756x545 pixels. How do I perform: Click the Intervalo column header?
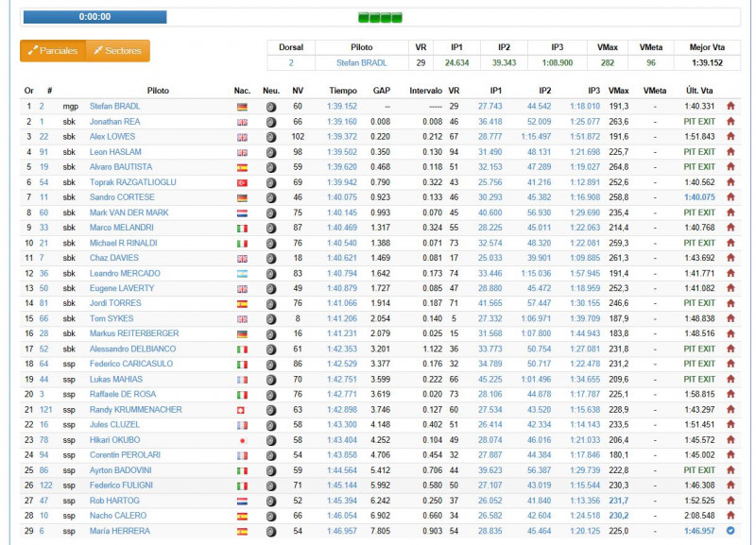click(426, 91)
